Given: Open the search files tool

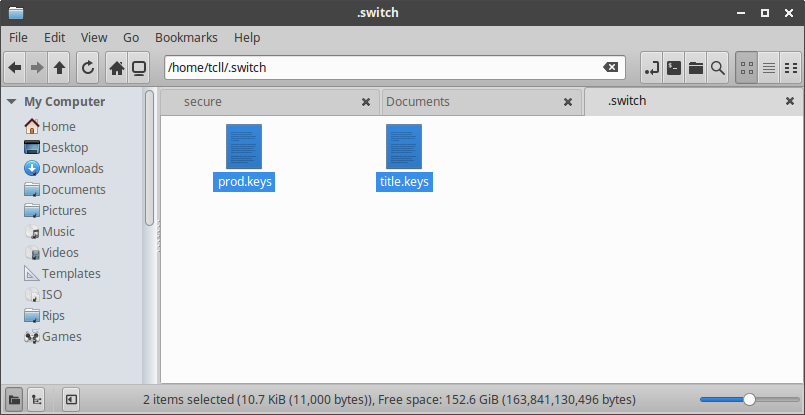Looking at the screenshot, I should (x=718, y=67).
